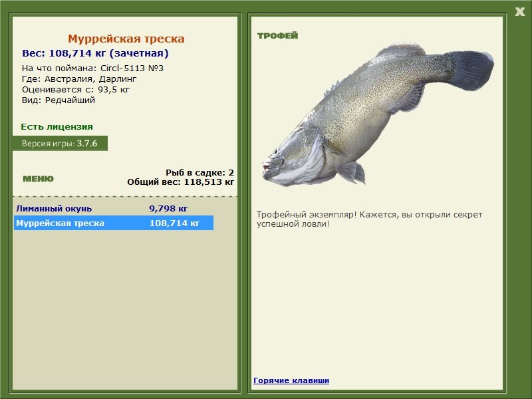Screen dimensions: 532x399
Task: Click the orange Муррейская треска title
Action: point(126,39)
